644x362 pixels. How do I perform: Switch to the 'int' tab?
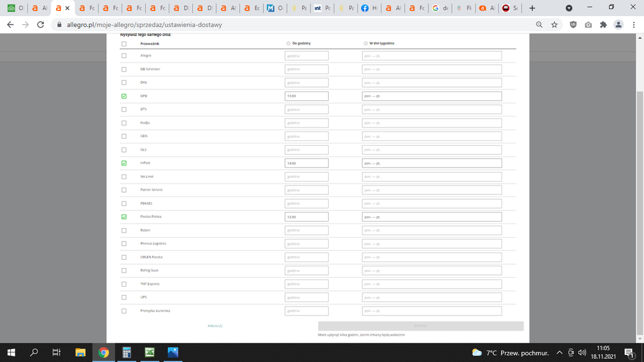point(322,8)
